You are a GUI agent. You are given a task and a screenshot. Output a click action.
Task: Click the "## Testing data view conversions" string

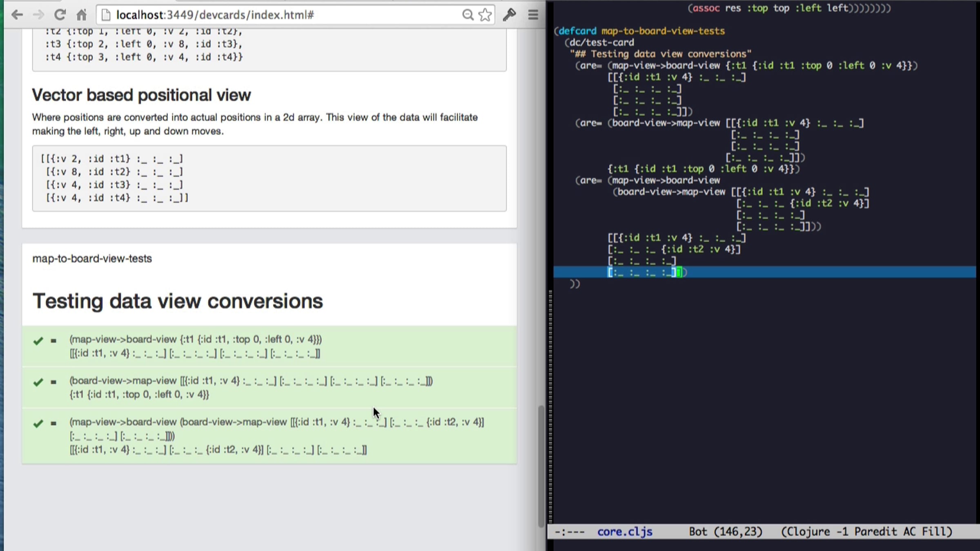coord(661,54)
